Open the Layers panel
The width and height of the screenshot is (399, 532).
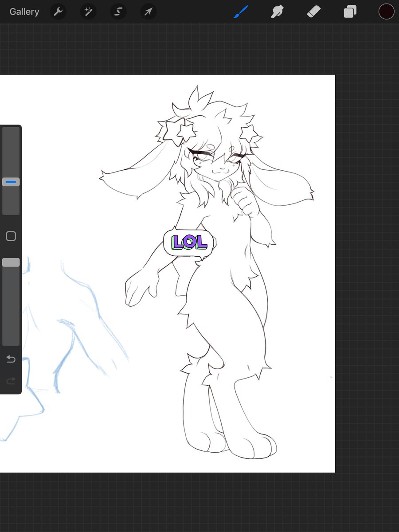(350, 12)
